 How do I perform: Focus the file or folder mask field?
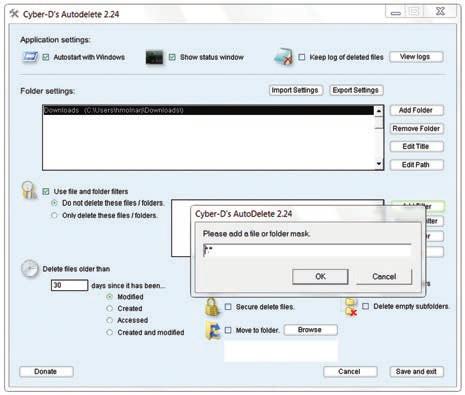tap(307, 250)
